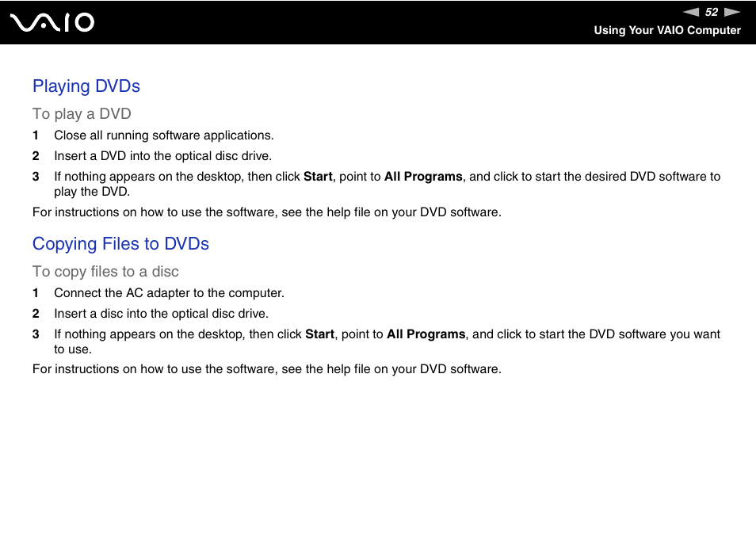Select the 'To copy files to a disc' subheading
The height and width of the screenshot is (534, 756).
[x=105, y=271]
